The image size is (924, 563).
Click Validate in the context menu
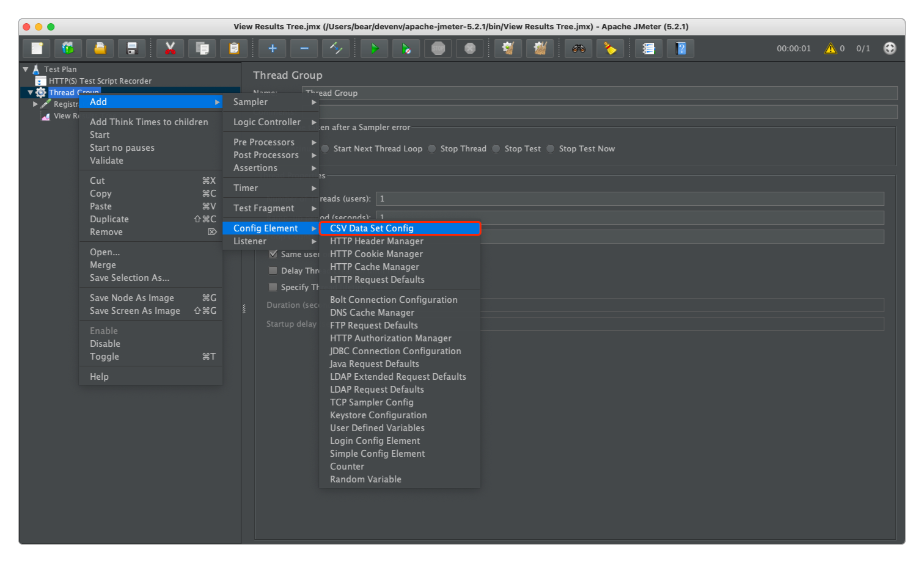coord(151,161)
